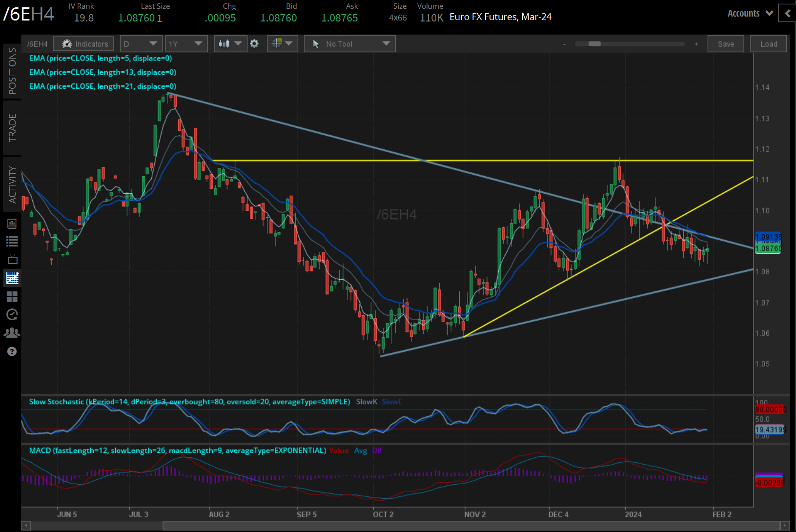The image size is (796, 532).
Task: Open the four-square grid layout icon
Action: (12, 296)
